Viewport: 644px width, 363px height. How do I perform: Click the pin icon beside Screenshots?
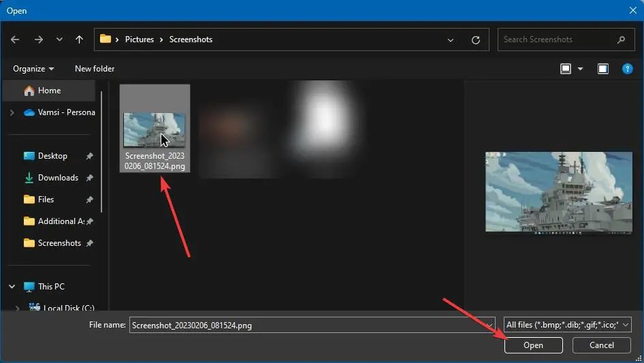click(90, 243)
